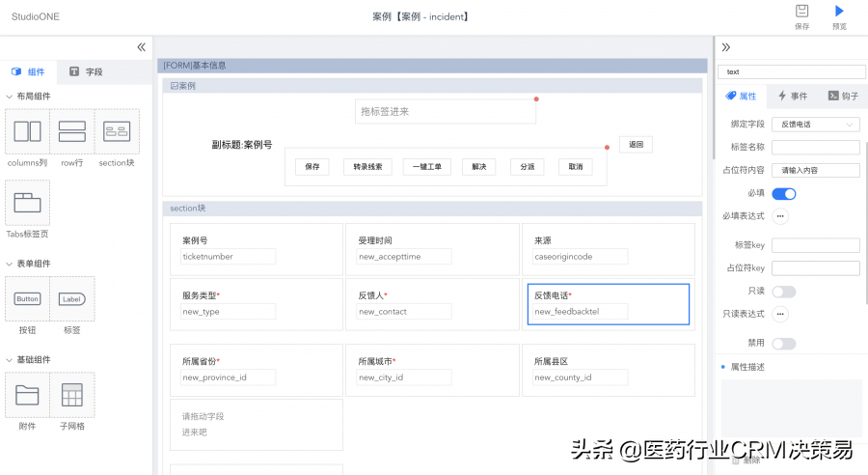Viewport: 868px width, 475px height.
Task: Click the 标签key input field
Action: click(x=815, y=245)
